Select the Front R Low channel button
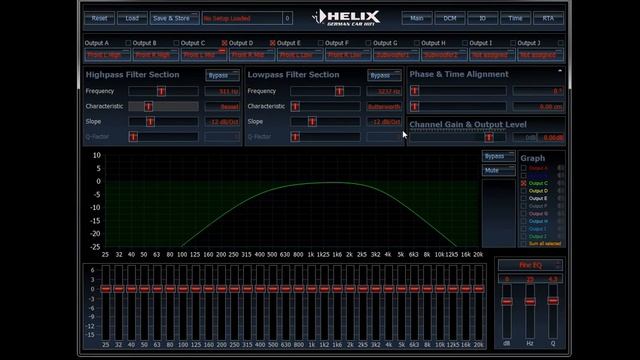Screen dimensions: 640x360 (x=348, y=55)
